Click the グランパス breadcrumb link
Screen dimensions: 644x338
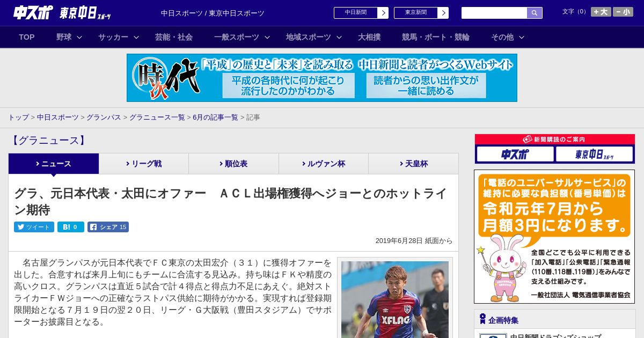click(104, 117)
